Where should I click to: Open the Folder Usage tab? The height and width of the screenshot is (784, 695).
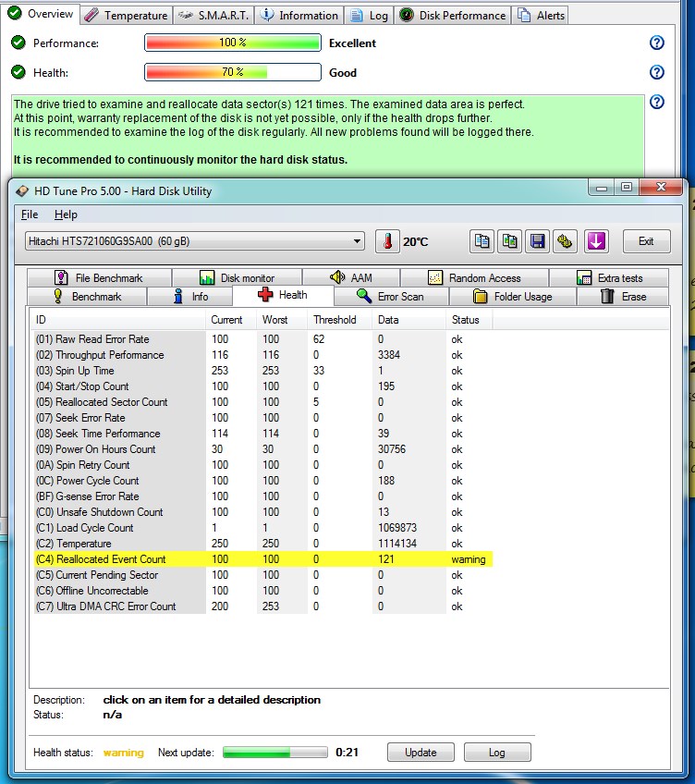coord(513,297)
